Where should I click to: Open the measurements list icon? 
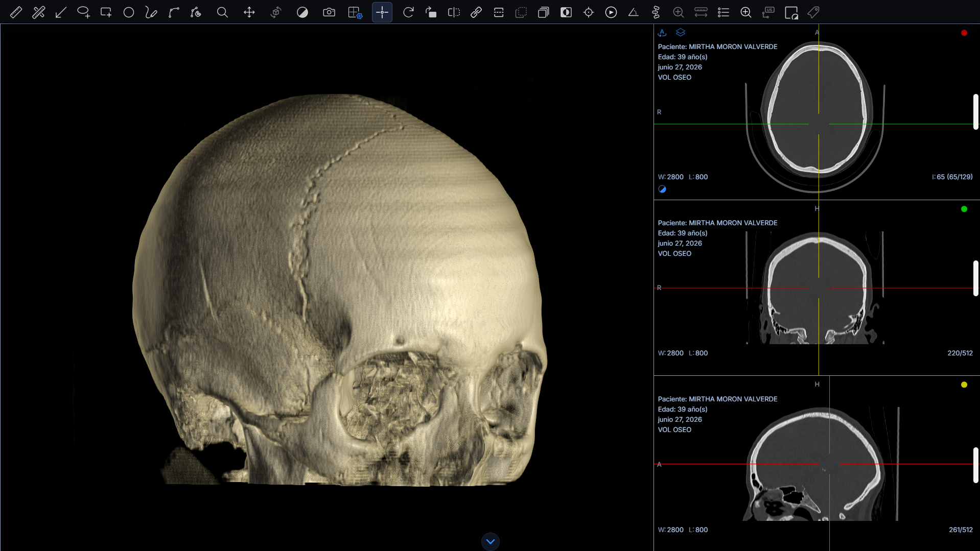[724, 12]
